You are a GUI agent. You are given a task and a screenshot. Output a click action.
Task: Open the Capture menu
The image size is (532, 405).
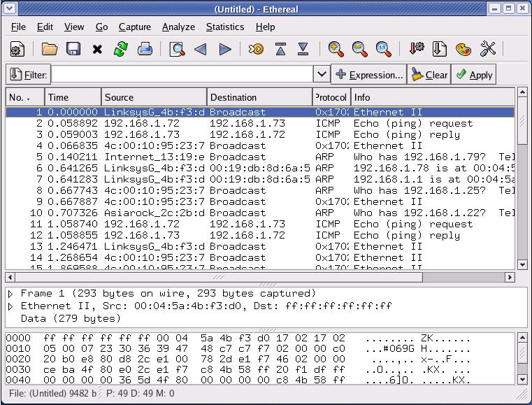135,27
